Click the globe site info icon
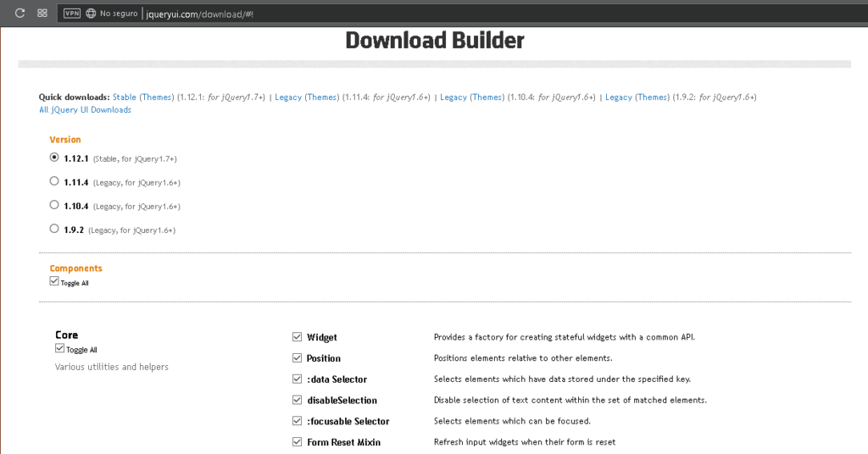This screenshot has width=868, height=454. 91,14
